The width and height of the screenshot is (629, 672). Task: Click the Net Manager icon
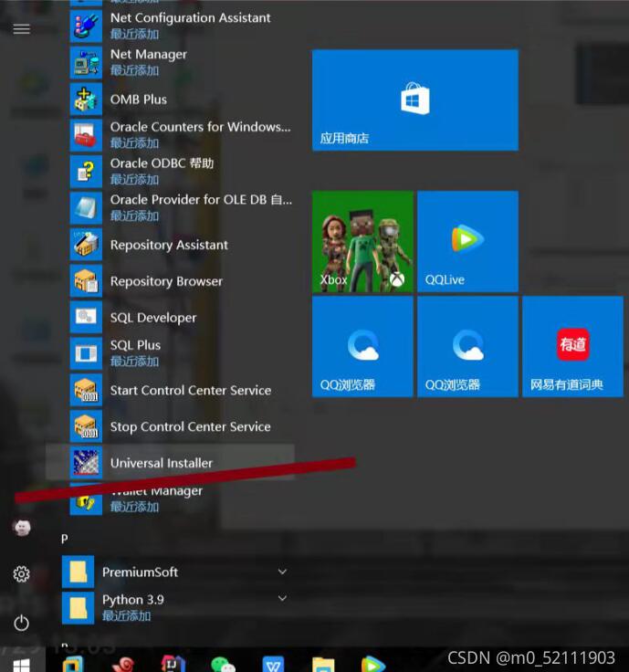tap(86, 62)
